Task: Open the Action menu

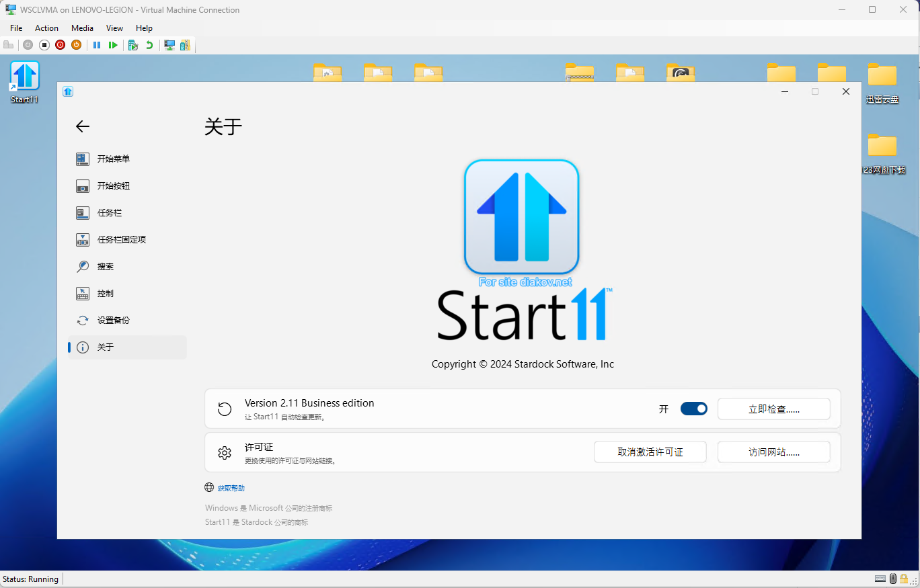Action: [46, 28]
